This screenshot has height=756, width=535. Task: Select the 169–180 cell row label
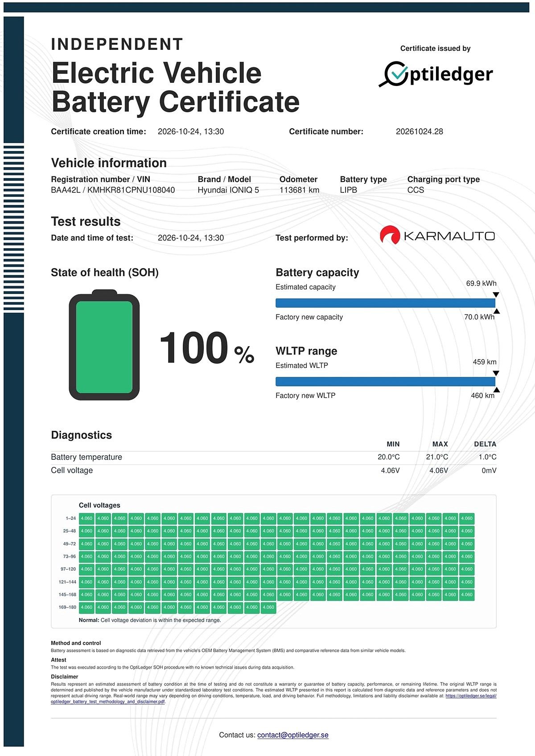68,607
